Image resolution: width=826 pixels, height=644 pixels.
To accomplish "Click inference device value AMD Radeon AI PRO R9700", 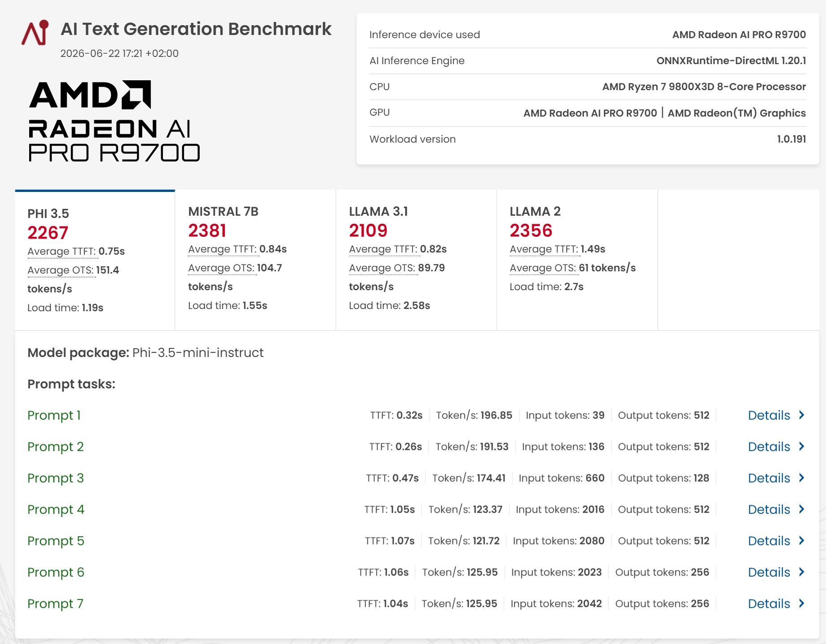I will (x=739, y=35).
